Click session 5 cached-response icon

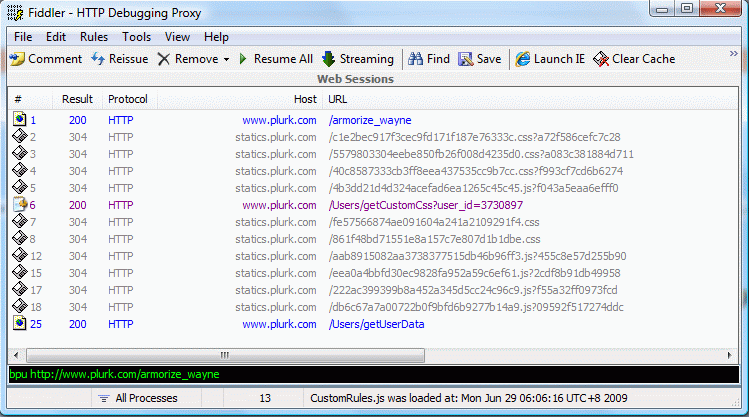20,187
